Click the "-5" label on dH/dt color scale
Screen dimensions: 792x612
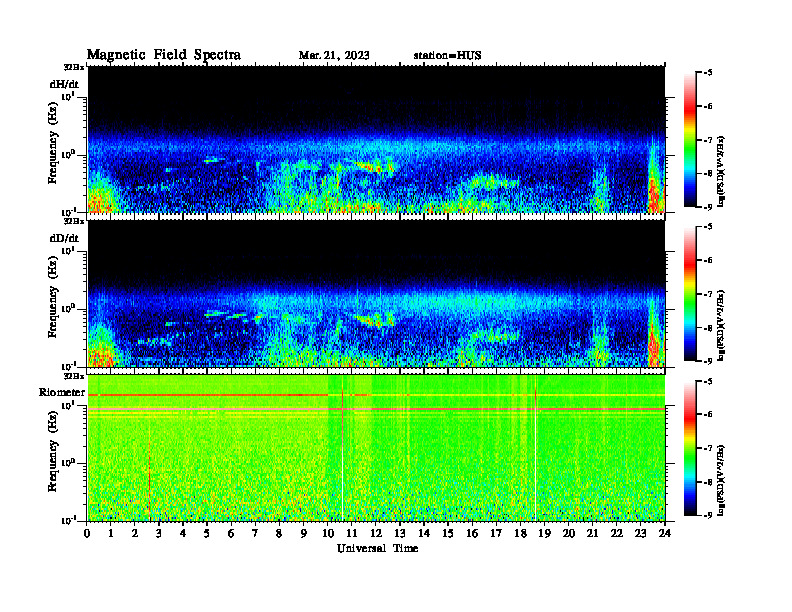708,73
